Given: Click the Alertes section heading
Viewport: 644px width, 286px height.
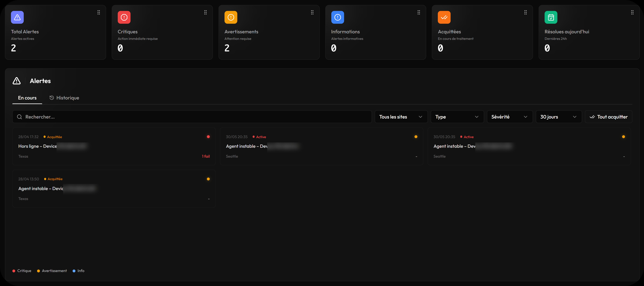Looking at the screenshot, I should click(x=40, y=81).
